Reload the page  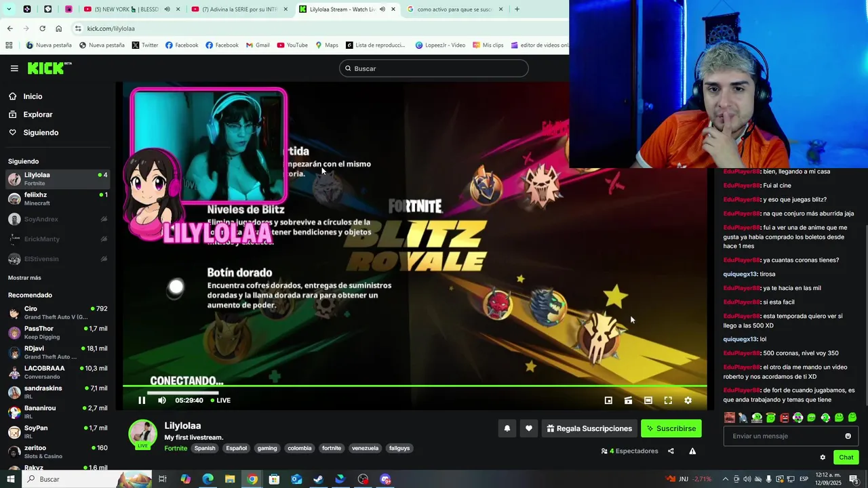coord(42,28)
